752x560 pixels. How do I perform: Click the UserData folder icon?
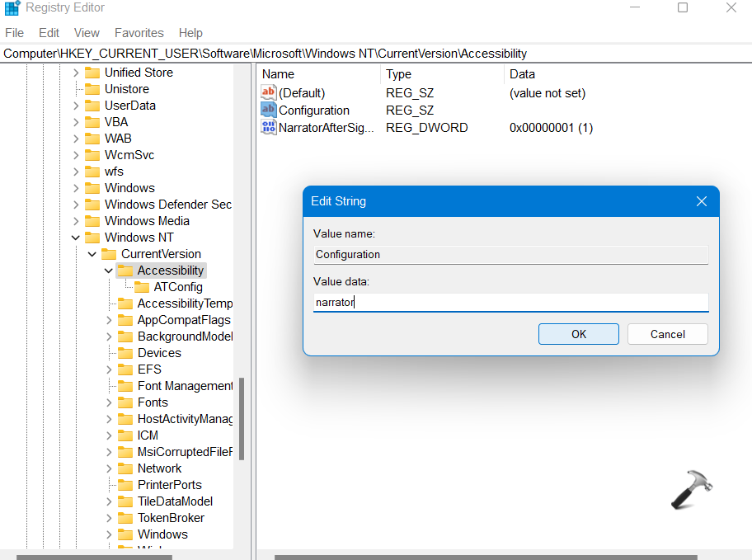click(92, 106)
